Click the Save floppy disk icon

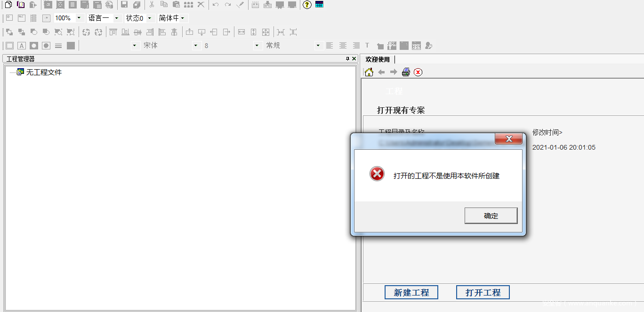click(x=124, y=5)
